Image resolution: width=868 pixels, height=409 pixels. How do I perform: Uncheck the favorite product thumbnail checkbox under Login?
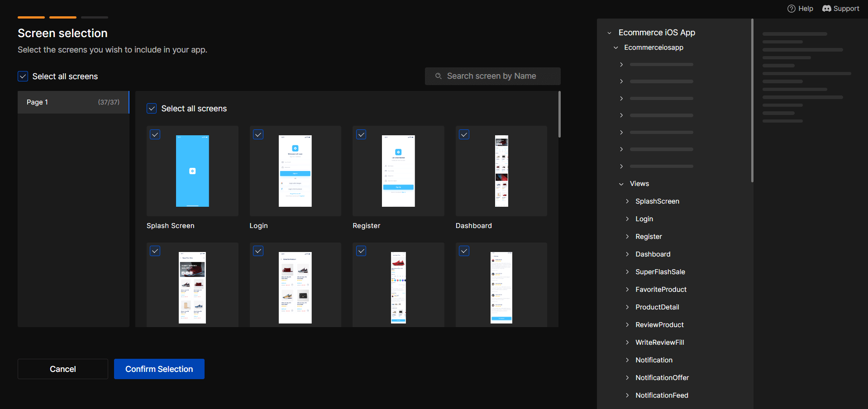[258, 251]
